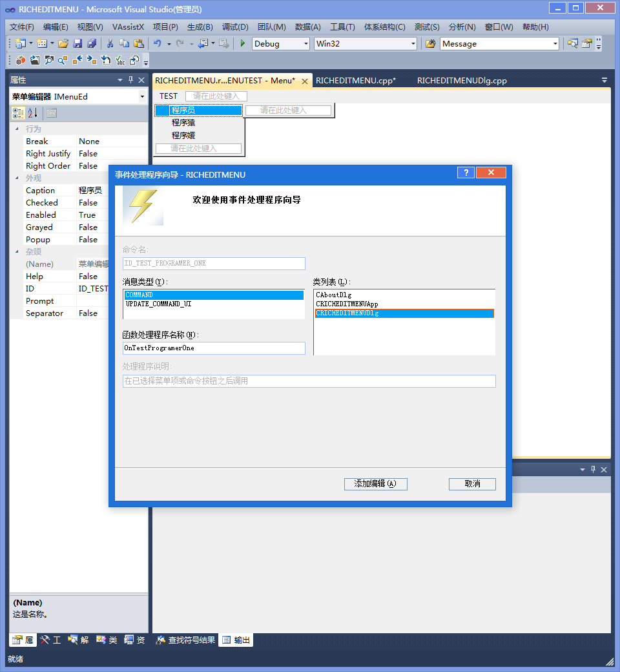Screen dimensions: 620x672
Task: Click Alphabetical sort icon in Properties panel
Action: tap(32, 113)
